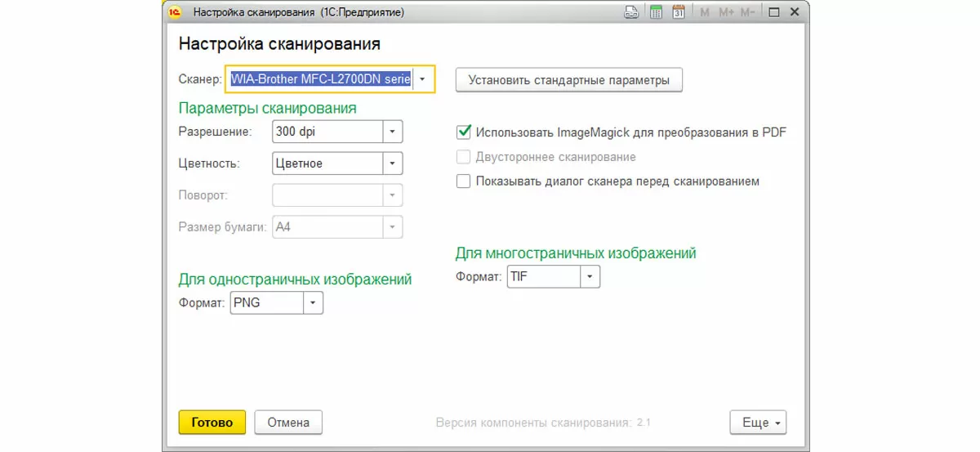980x452 pixels.
Task: Click the PNG single-page format field
Action: point(267,302)
